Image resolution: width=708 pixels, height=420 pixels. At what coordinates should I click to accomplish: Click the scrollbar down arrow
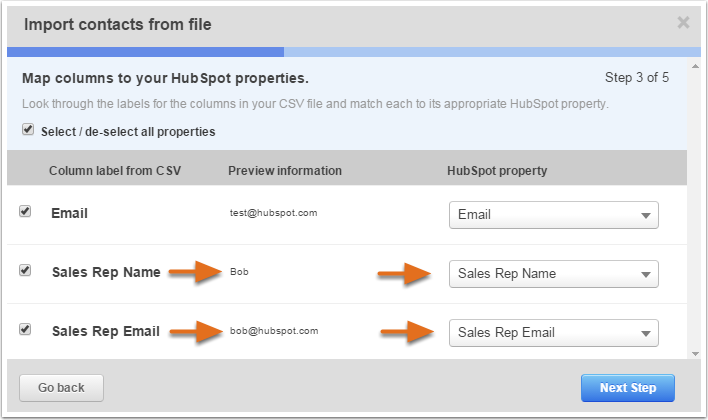point(695,354)
